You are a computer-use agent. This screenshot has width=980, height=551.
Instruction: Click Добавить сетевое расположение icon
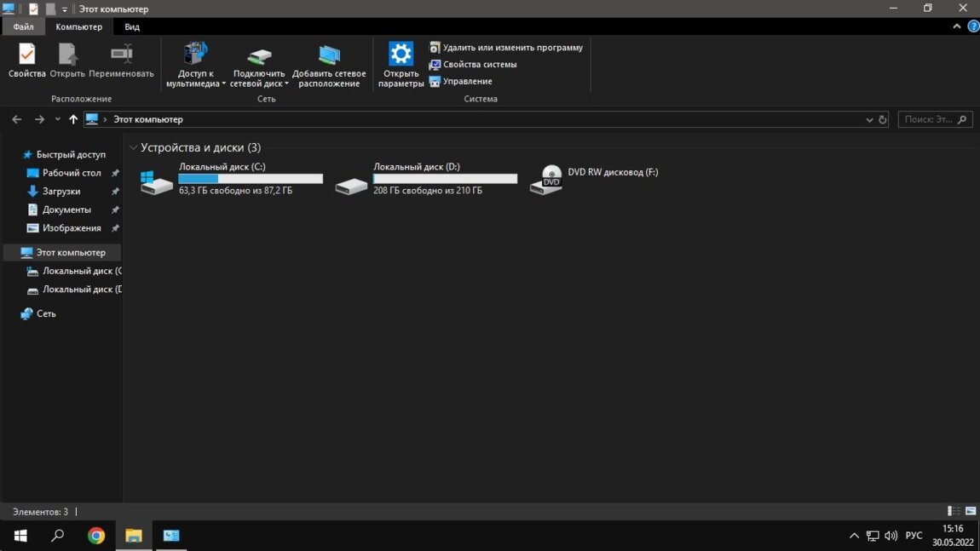329,64
